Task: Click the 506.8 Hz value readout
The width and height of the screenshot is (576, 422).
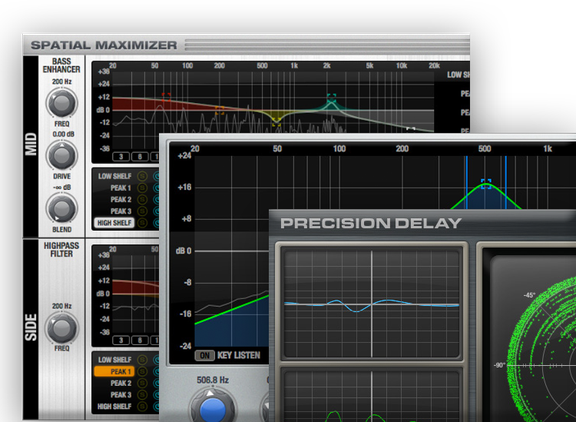Action: [x=213, y=380]
